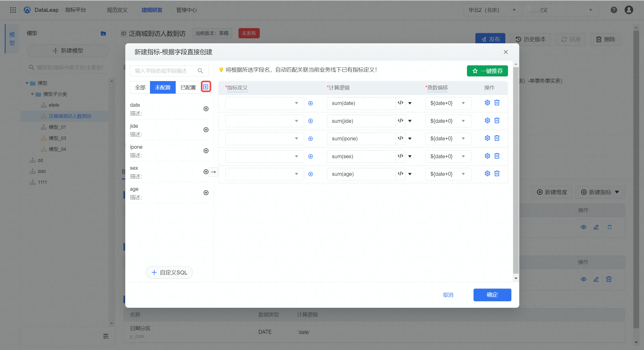Delete the sum(date) row

click(x=497, y=103)
